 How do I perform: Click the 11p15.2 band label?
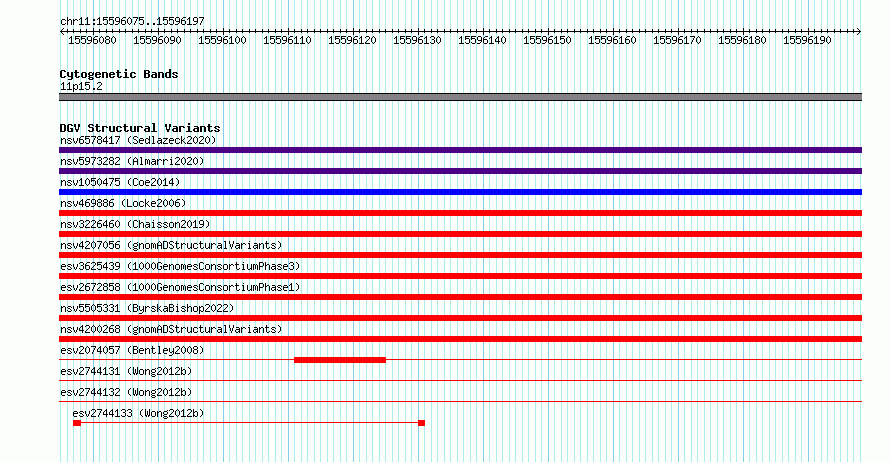81,86
